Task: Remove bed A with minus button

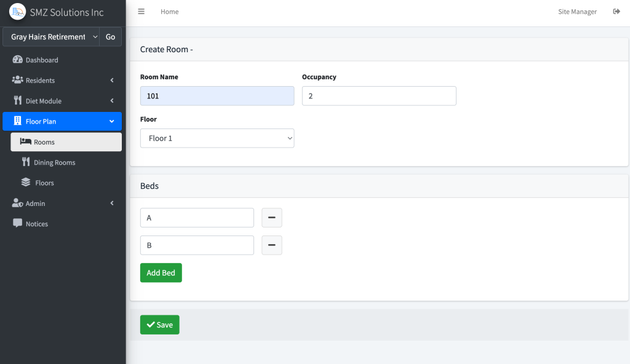Action: tap(272, 218)
